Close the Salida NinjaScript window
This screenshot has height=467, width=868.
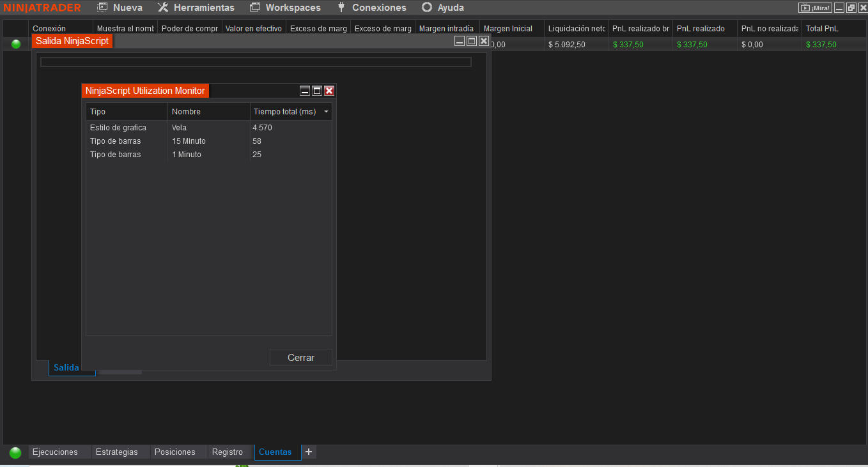(484, 41)
